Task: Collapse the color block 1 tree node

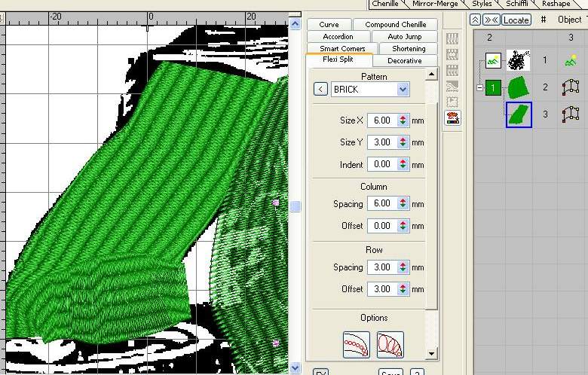Action: (479, 87)
